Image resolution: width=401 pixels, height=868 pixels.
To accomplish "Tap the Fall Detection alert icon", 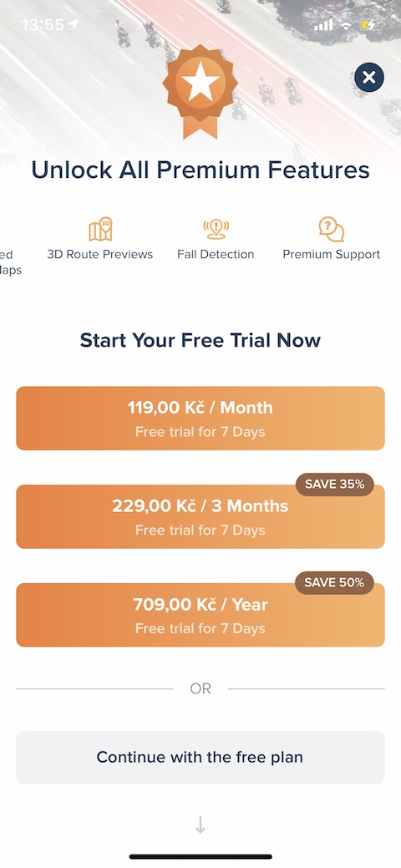I will (x=216, y=229).
